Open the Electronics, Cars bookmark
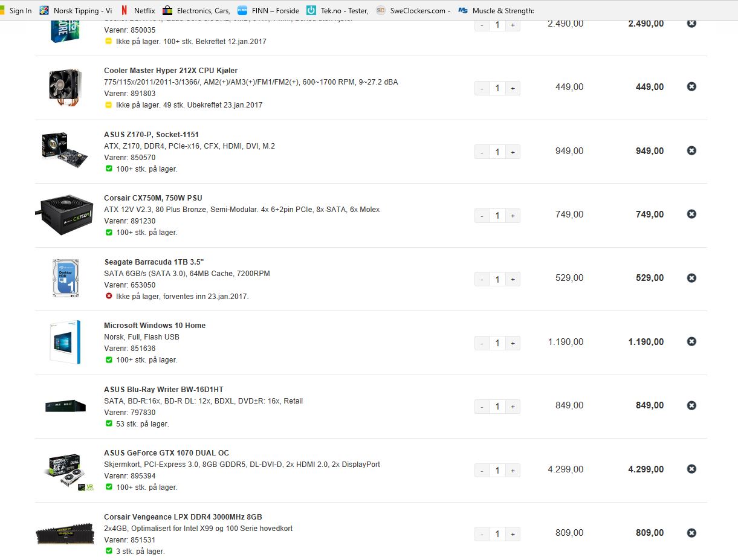 196,10
